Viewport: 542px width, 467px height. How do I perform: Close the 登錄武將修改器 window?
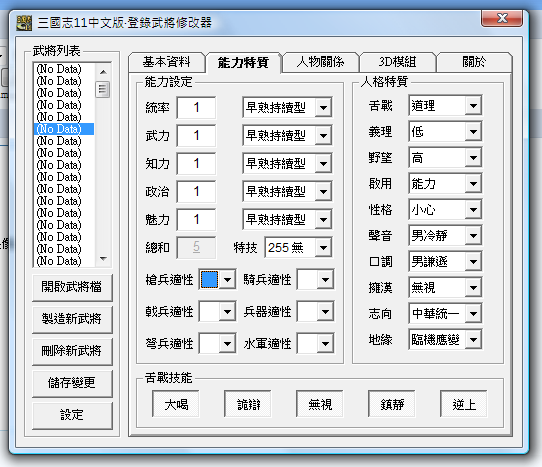(x=502, y=18)
